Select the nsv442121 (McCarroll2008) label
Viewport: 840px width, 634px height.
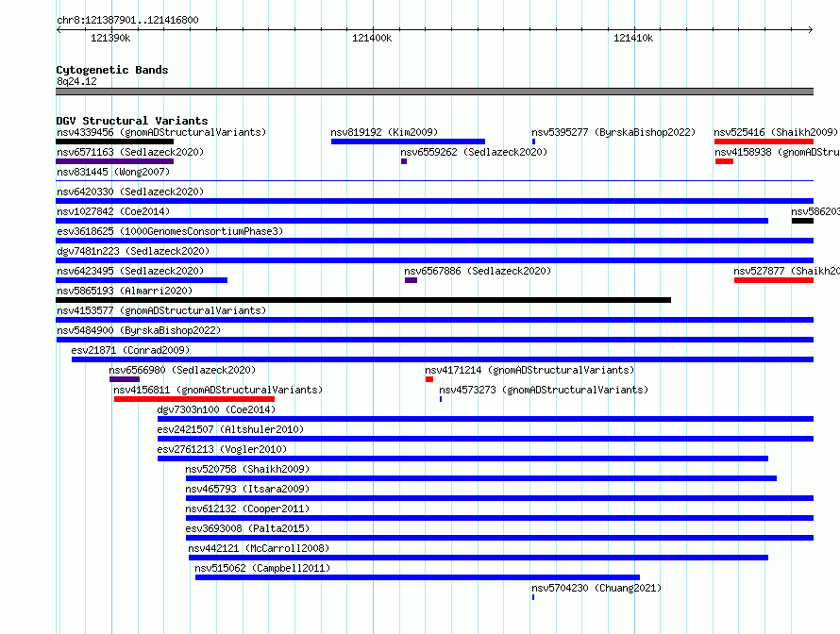259,548
